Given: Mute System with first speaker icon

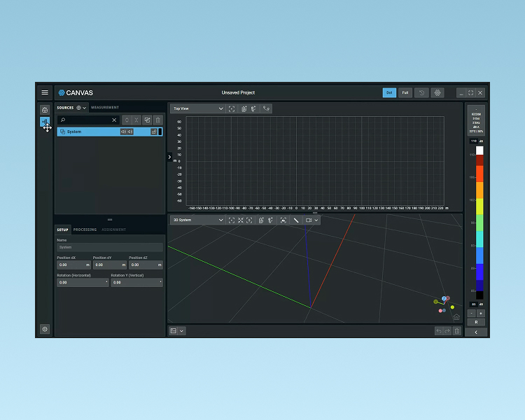Looking at the screenshot, I should click(x=123, y=132).
